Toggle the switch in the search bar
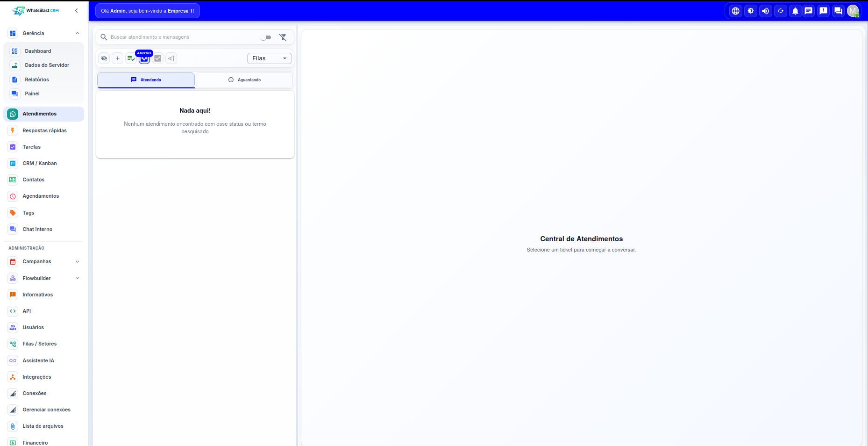Image resolution: width=868 pixels, height=446 pixels. coord(266,37)
